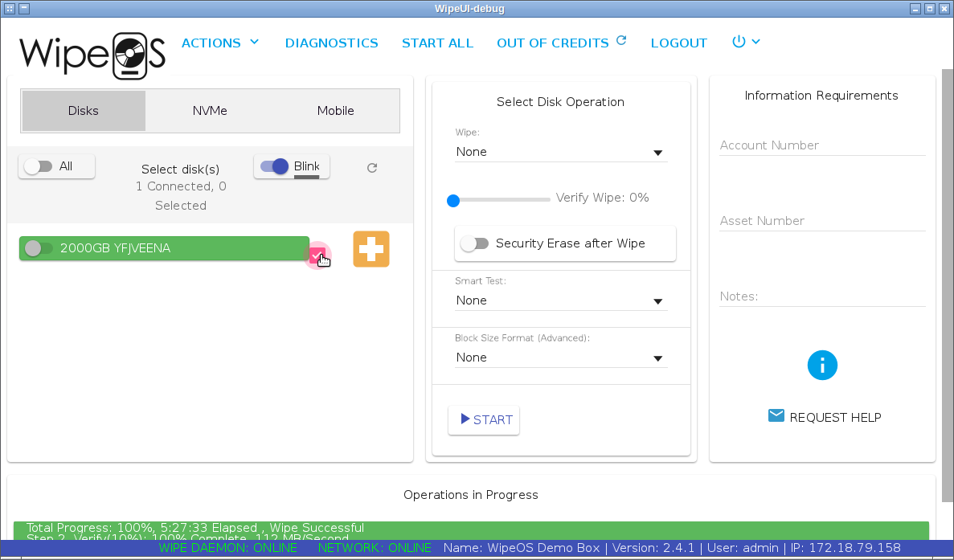Click the envelope icon beside REQUEST HELP
The width and height of the screenshot is (954, 560).
pyautogui.click(x=776, y=415)
